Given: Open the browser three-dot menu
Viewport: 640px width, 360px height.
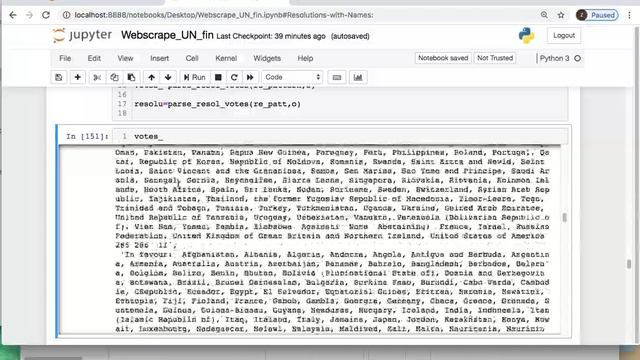Looking at the screenshot, I should click(629, 15).
